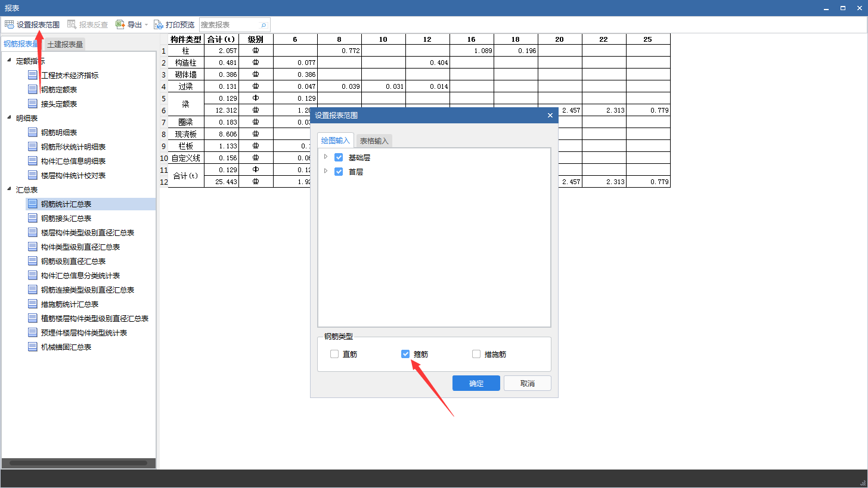Click the 柱 row cell
Screen dimensions: 868x488
pos(186,51)
